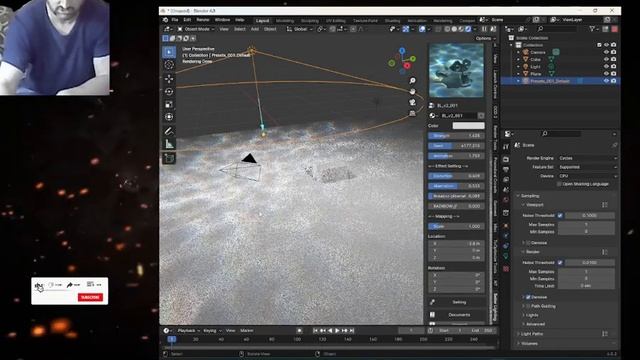This screenshot has height=360, width=640.
Task: Toggle Render Noise Threshold checkbox
Action: [560, 262]
